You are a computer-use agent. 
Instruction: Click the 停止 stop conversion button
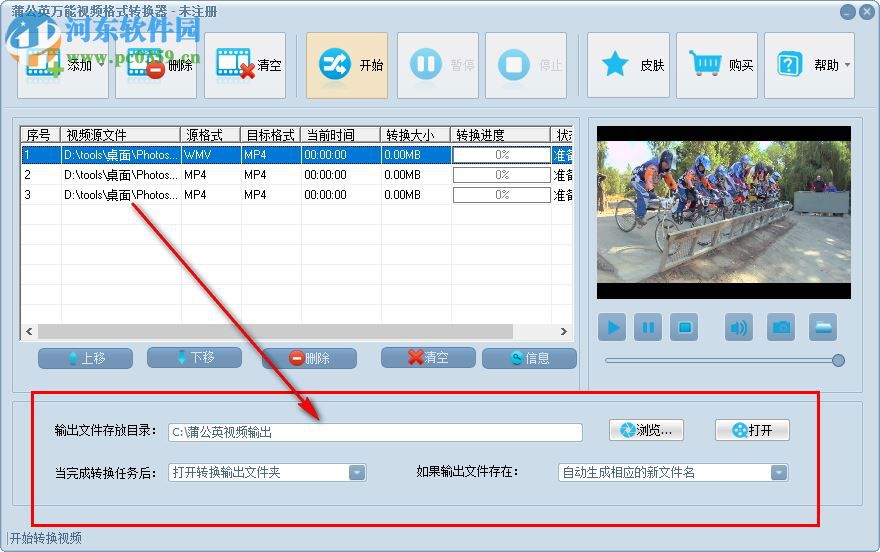(x=526, y=66)
